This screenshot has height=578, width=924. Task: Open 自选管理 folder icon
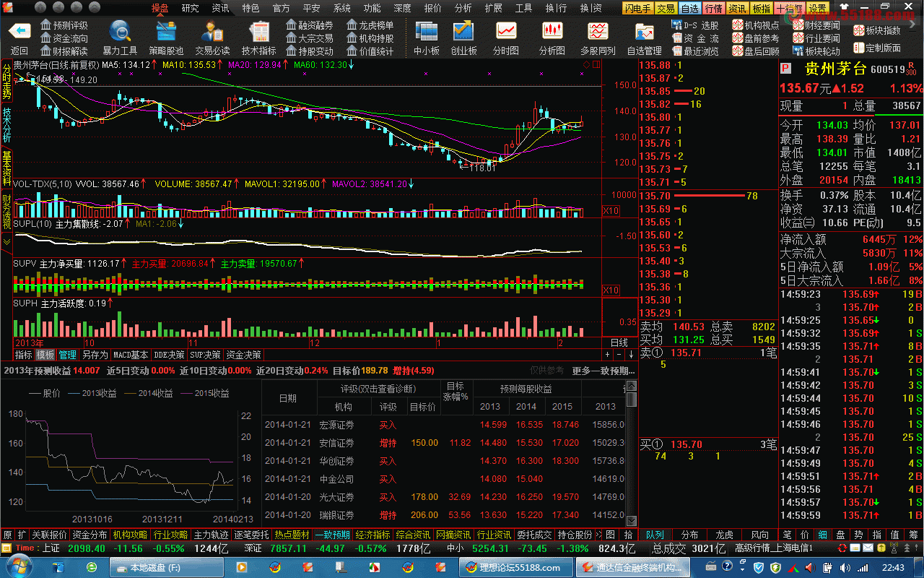click(644, 32)
